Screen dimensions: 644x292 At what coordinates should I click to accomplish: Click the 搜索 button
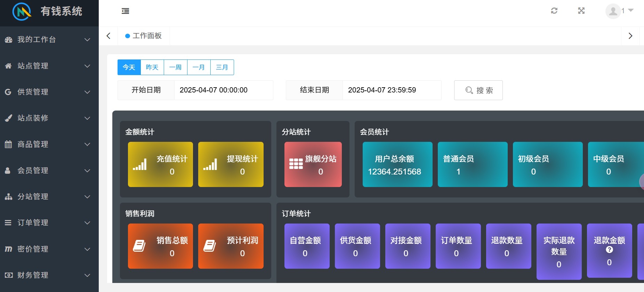coord(478,90)
